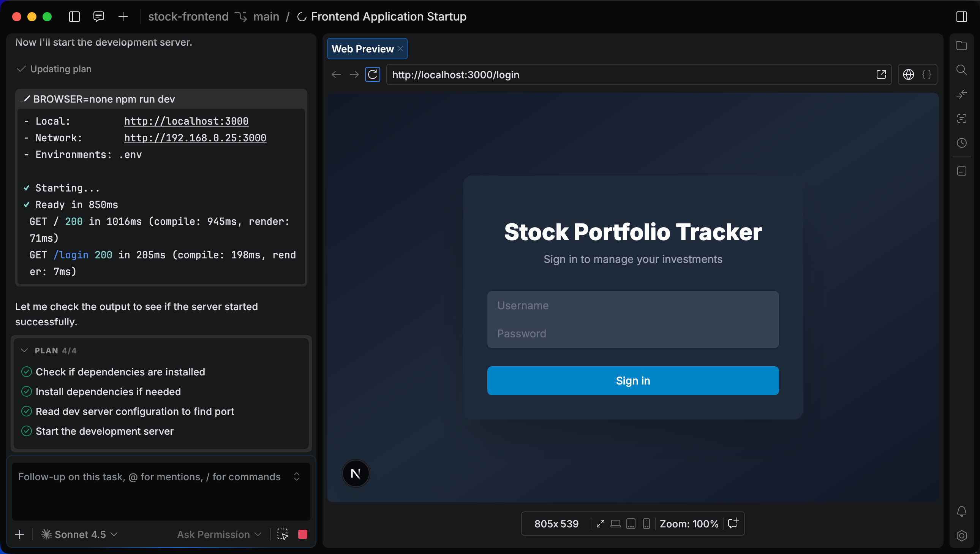Click the Username input field
This screenshot has width=980, height=554.
click(633, 305)
